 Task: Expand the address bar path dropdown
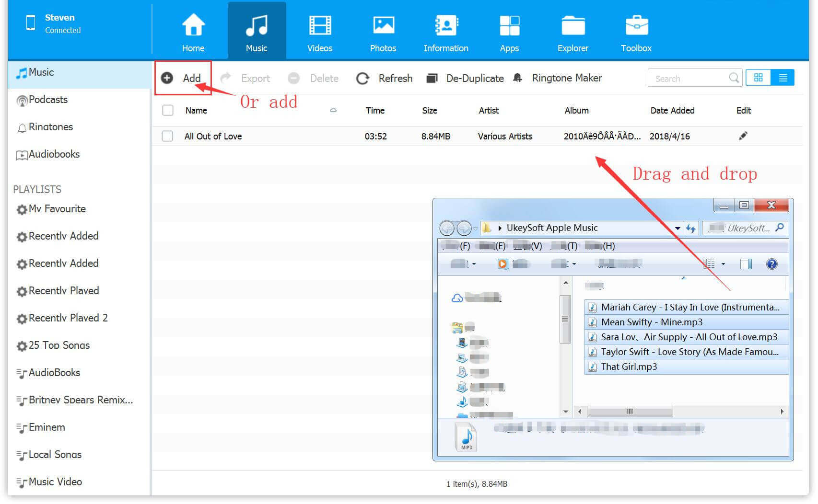tap(677, 229)
